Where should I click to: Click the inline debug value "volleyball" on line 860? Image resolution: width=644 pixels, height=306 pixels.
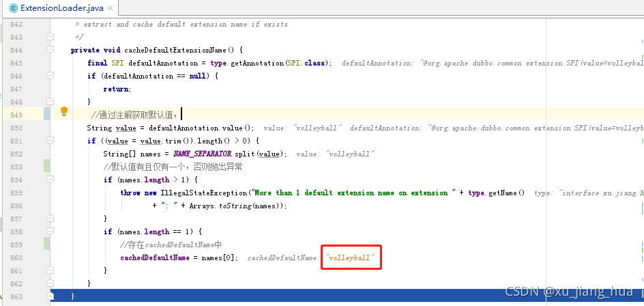pyautogui.click(x=350, y=258)
